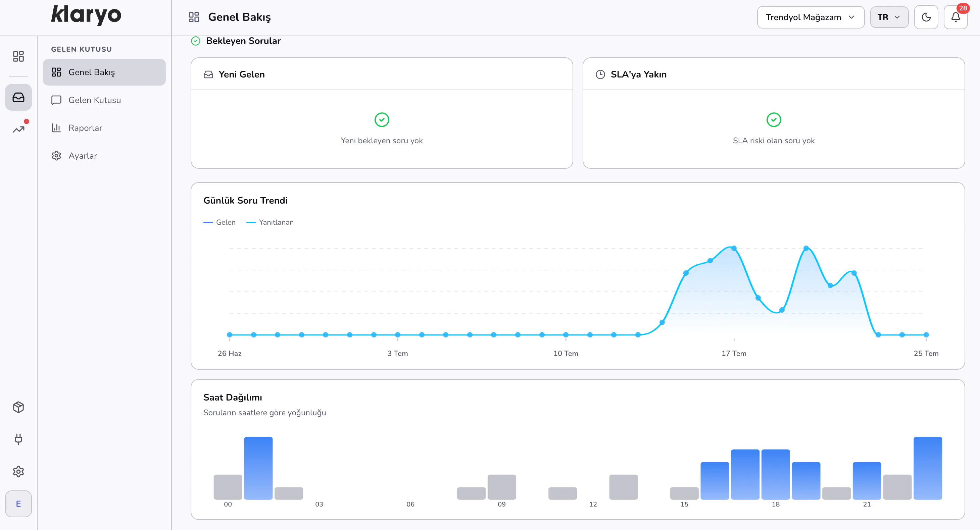The width and height of the screenshot is (980, 530).
Task: Click the check icon above SLA riski olan soru yok
Action: click(773, 120)
